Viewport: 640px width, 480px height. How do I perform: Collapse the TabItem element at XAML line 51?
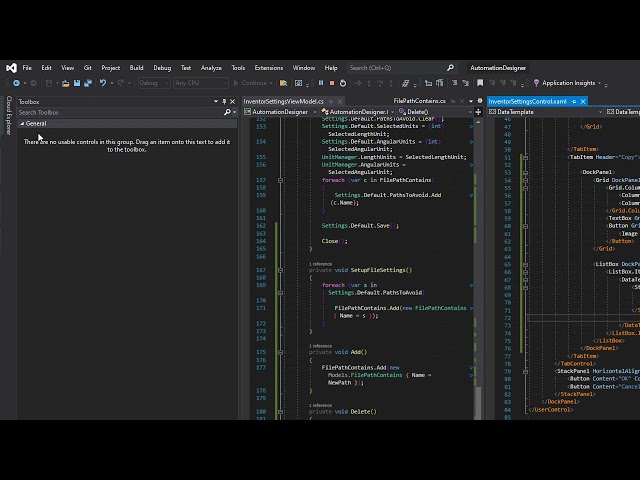[x=526, y=157]
